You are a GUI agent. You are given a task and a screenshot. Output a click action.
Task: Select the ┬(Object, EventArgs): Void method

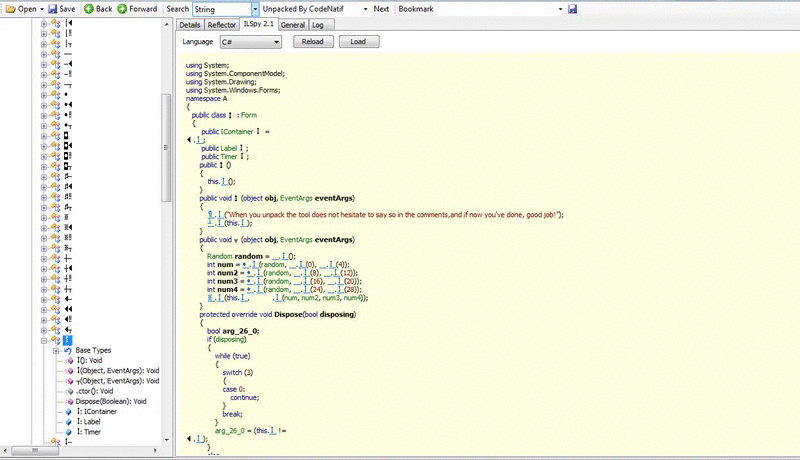coord(118,381)
